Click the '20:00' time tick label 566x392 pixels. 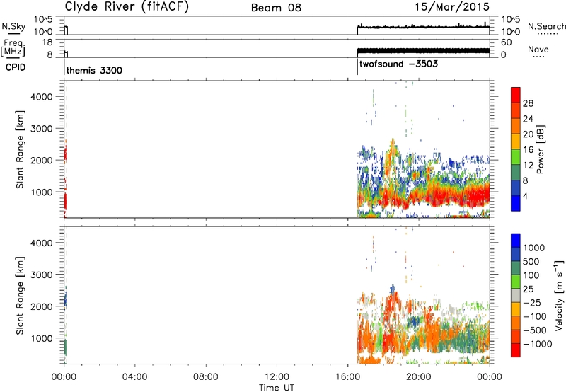pos(418,377)
